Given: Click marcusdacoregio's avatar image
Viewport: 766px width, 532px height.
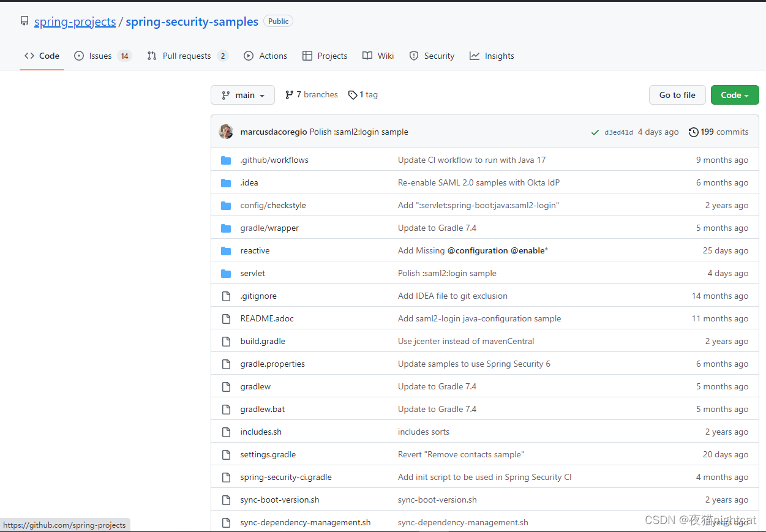Looking at the screenshot, I should [x=226, y=132].
